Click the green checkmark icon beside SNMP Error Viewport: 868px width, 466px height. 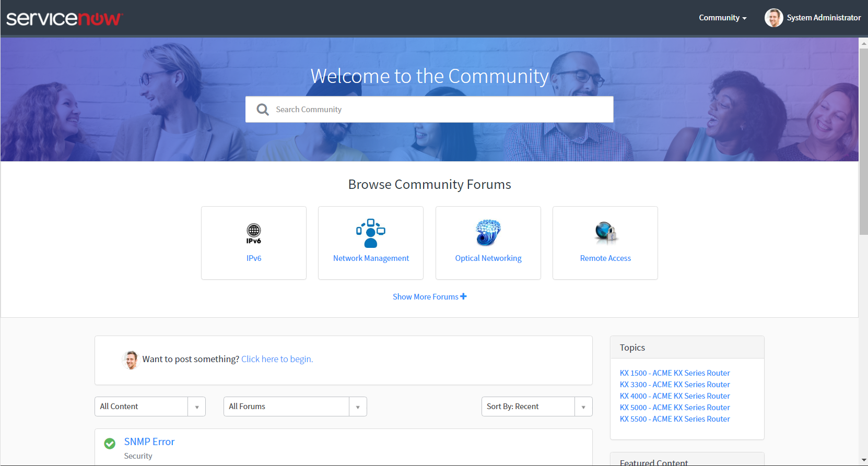[x=110, y=444]
